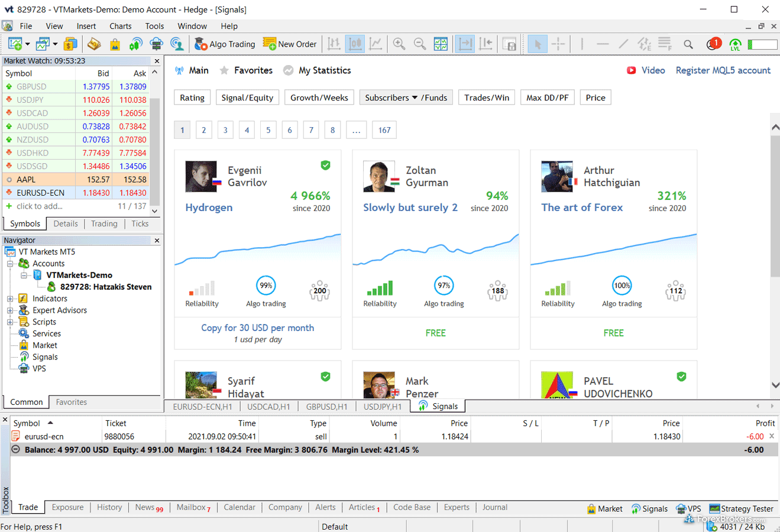Viewport: 780px width, 532px height.
Task: Click the zoom in magnifier icon
Action: tap(399, 44)
